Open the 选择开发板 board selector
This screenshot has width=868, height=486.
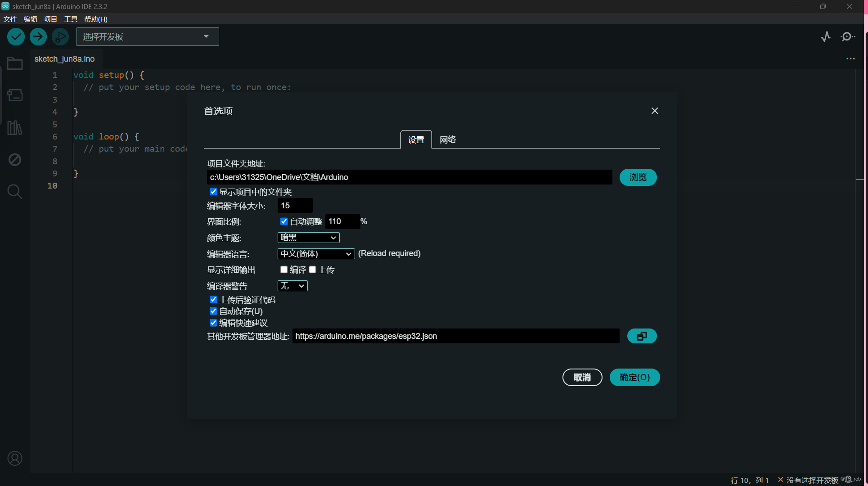147,36
